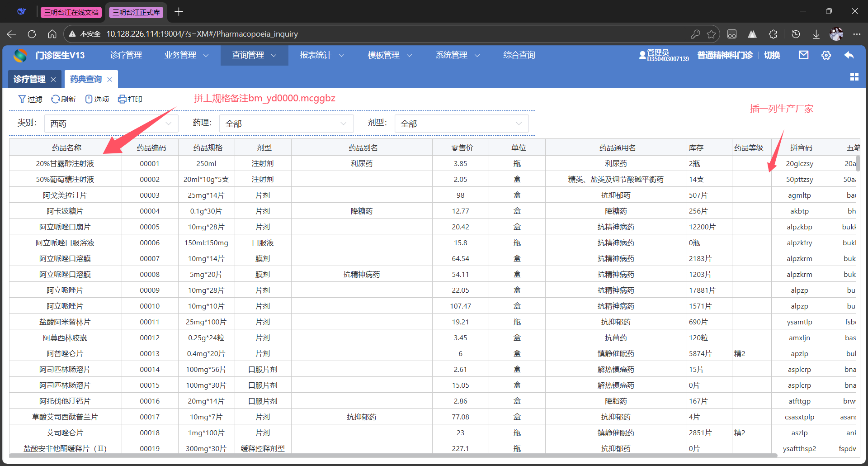This screenshot has height=466, width=868.
Task: Reload the page with refresh icon
Action: click(x=32, y=34)
